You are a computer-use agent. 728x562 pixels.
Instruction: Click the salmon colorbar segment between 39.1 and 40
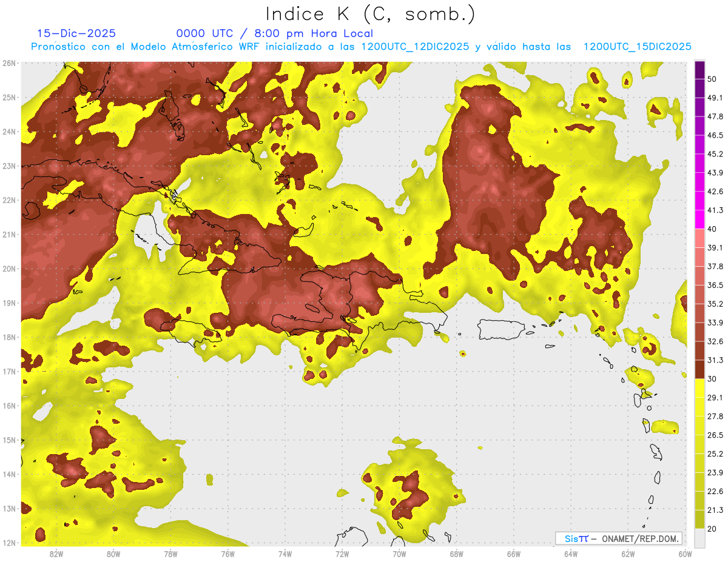(x=699, y=238)
